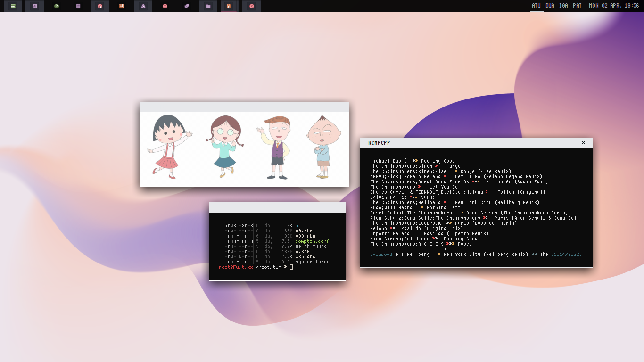Screen dimensions: 644x362
Task: Open the purple folder icon in panel
Action: coord(208,6)
